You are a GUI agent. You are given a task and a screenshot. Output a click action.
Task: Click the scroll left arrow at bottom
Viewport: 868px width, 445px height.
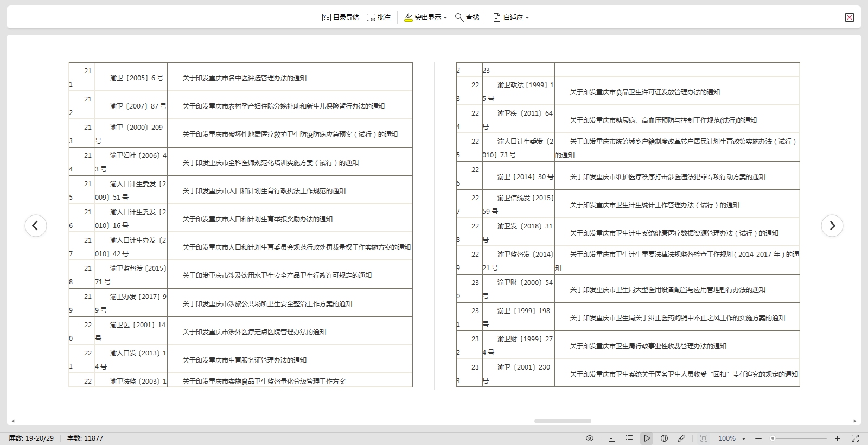click(13, 421)
